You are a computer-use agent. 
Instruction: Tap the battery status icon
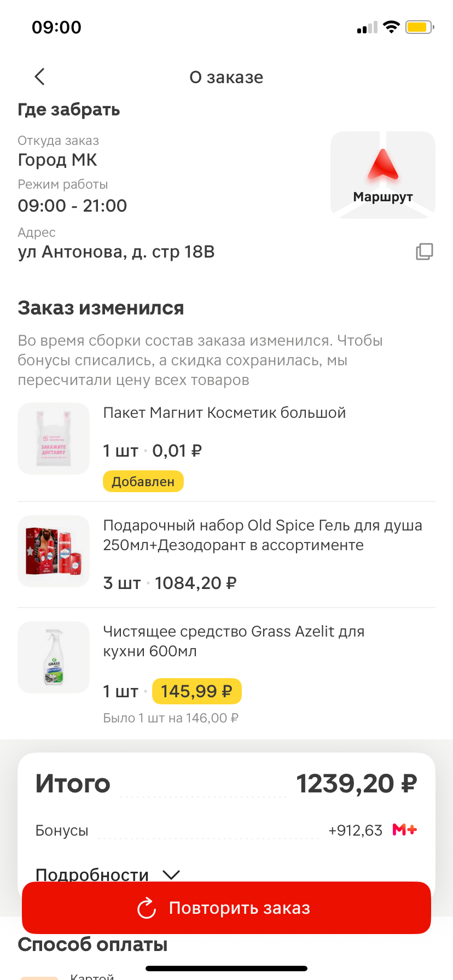click(x=419, y=27)
